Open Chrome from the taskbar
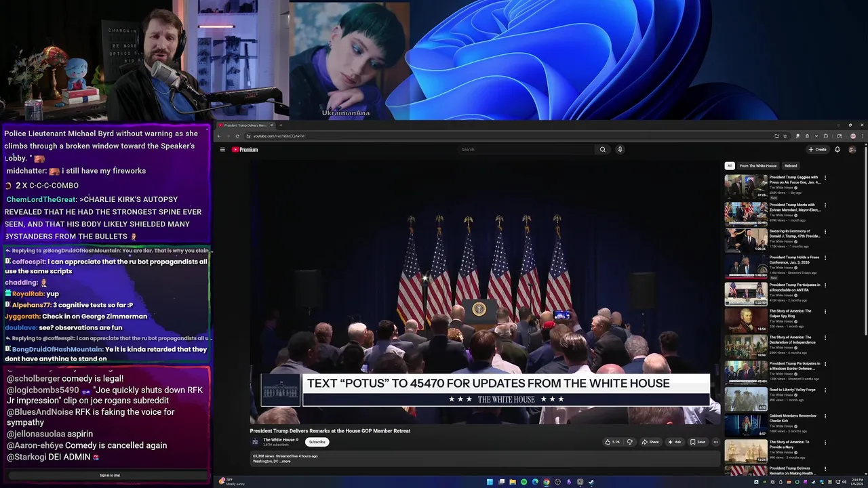This screenshot has width=868, height=488. tap(547, 482)
